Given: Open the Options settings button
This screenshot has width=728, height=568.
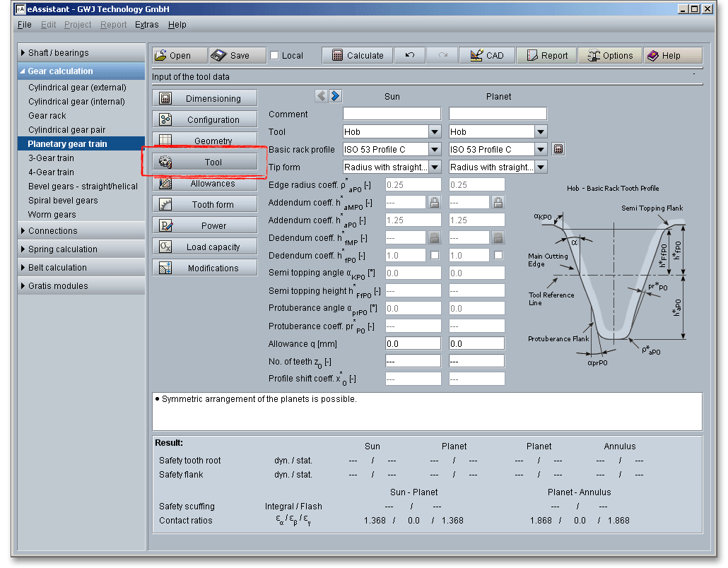Looking at the screenshot, I should coord(609,56).
